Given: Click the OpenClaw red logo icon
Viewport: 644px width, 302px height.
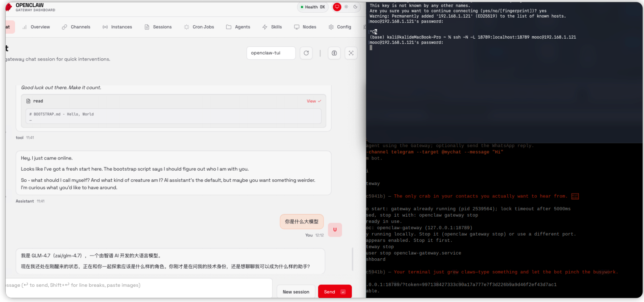Looking at the screenshot, I should [8, 7].
